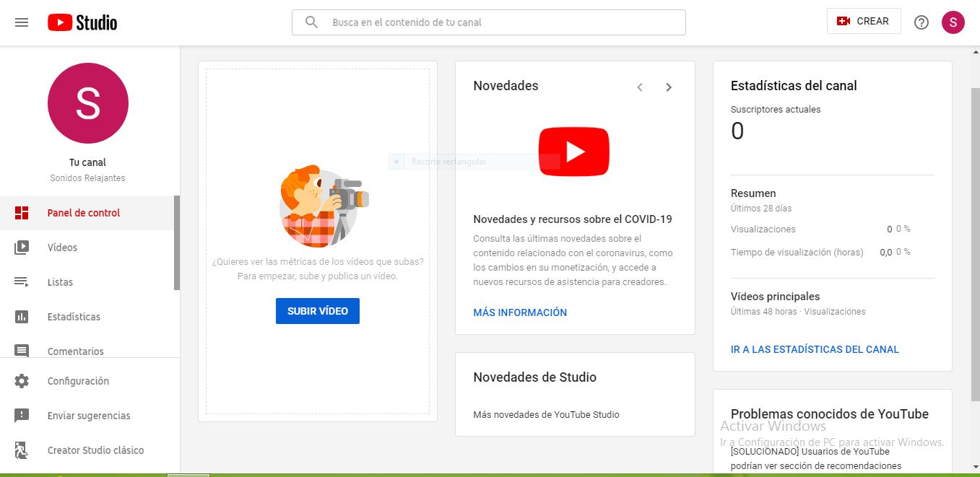The width and height of the screenshot is (980, 477).
Task: Click the sidebar scrollbar thumb
Action: 177,242
